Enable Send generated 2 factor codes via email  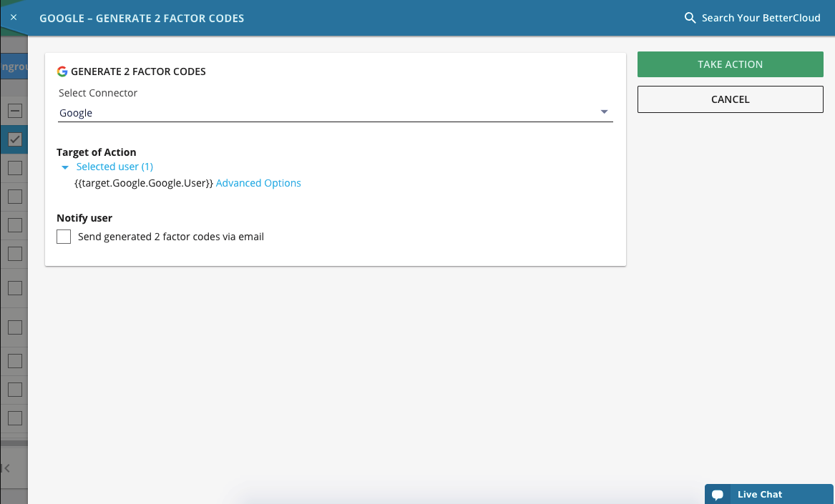pos(64,237)
